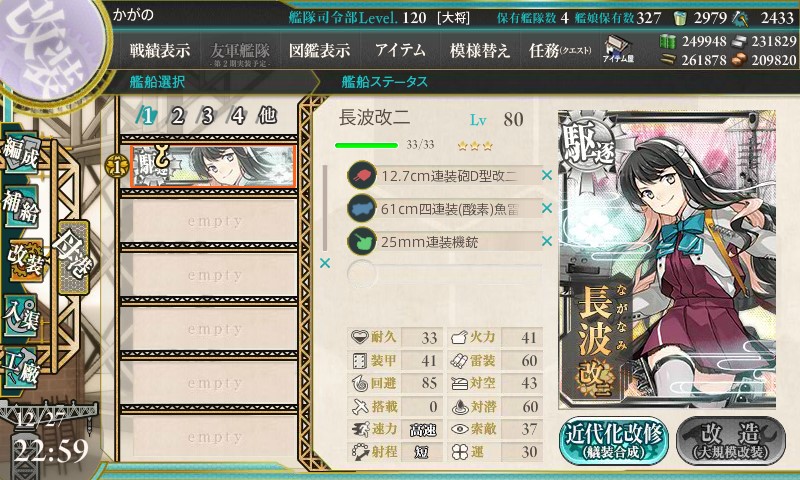Open the 工廠 factory sidebar icon
The height and width of the screenshot is (480, 800).
[x=21, y=367]
